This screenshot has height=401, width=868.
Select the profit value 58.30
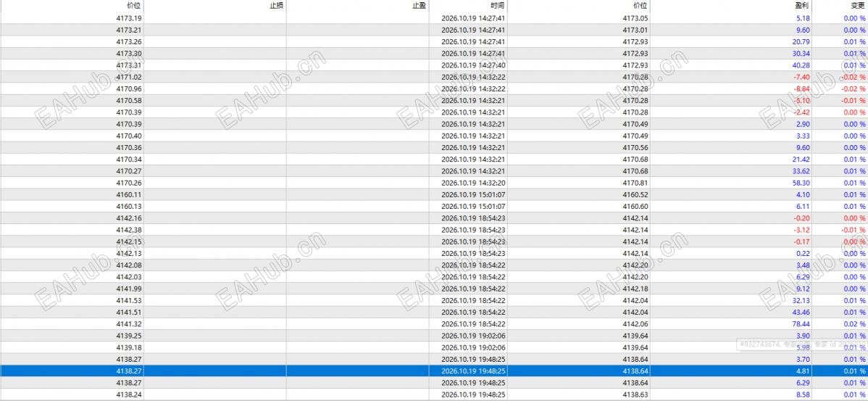coord(801,183)
